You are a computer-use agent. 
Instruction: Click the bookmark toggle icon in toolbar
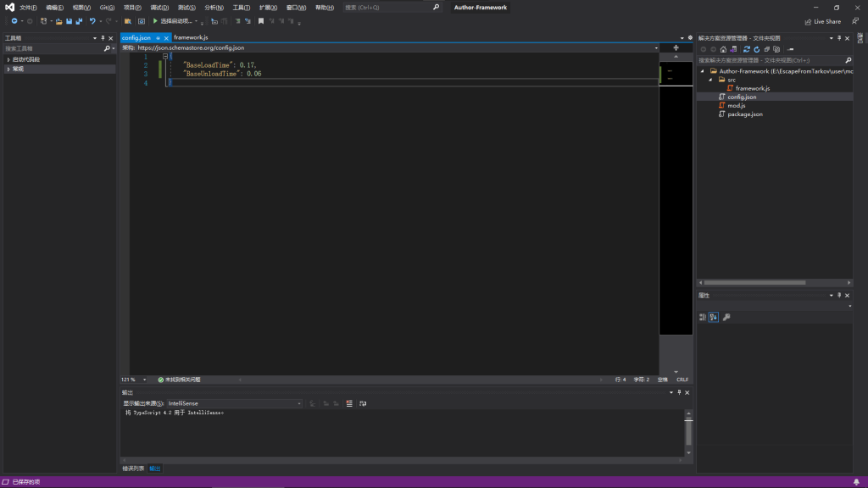(261, 21)
